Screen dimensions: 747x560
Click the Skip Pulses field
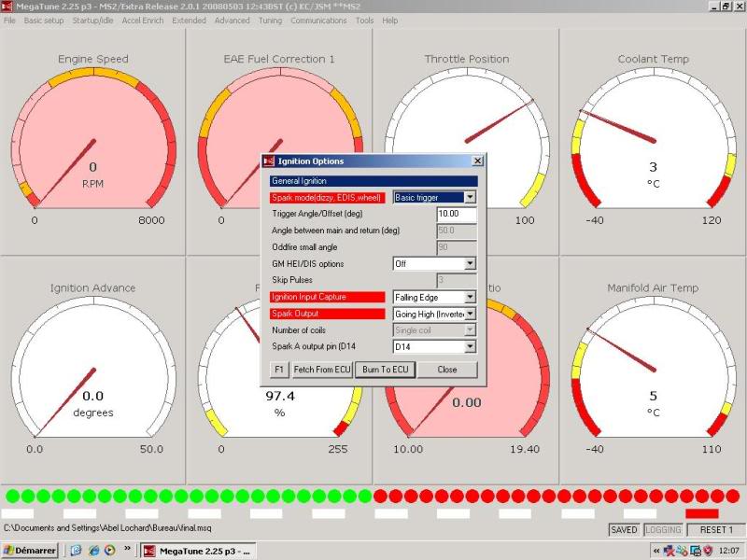coord(457,280)
